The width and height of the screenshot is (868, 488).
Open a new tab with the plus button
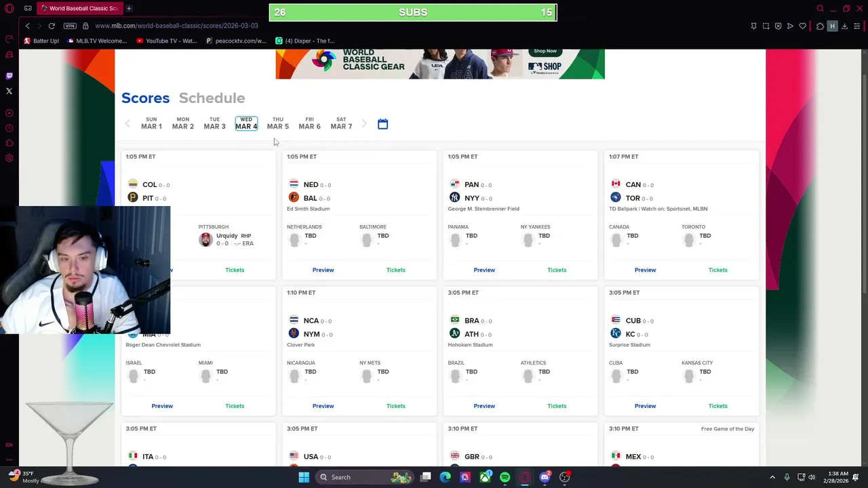[129, 8]
